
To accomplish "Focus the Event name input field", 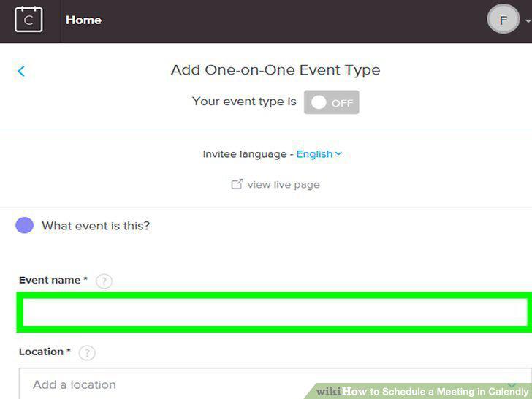I will coord(275,312).
